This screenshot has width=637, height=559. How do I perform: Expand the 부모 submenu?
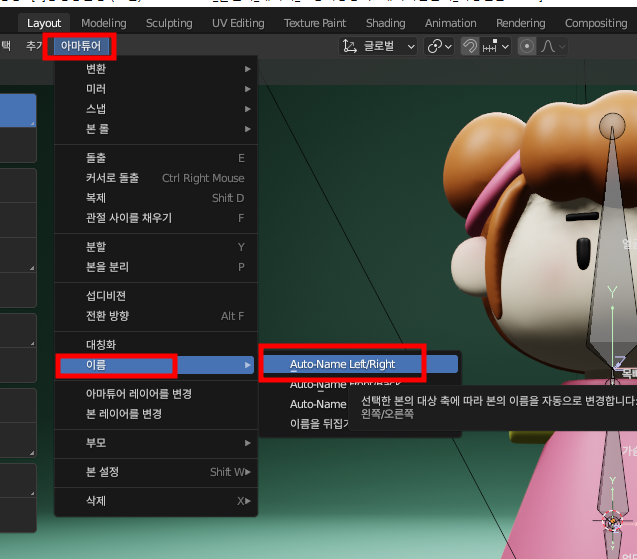point(156,443)
